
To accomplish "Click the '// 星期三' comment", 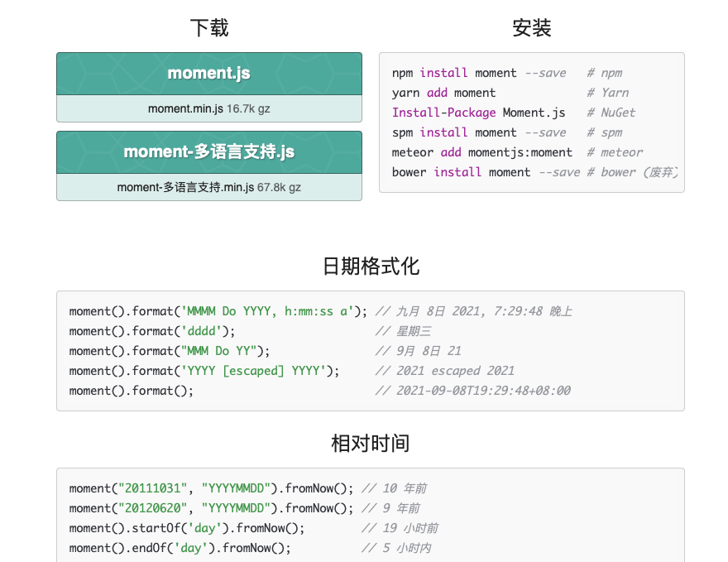I will (403, 331).
